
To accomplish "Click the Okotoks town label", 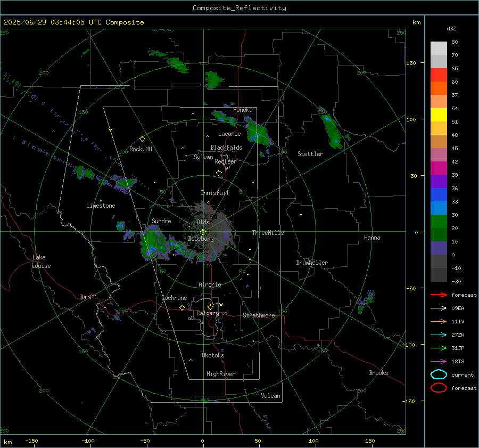I will click(x=213, y=355).
